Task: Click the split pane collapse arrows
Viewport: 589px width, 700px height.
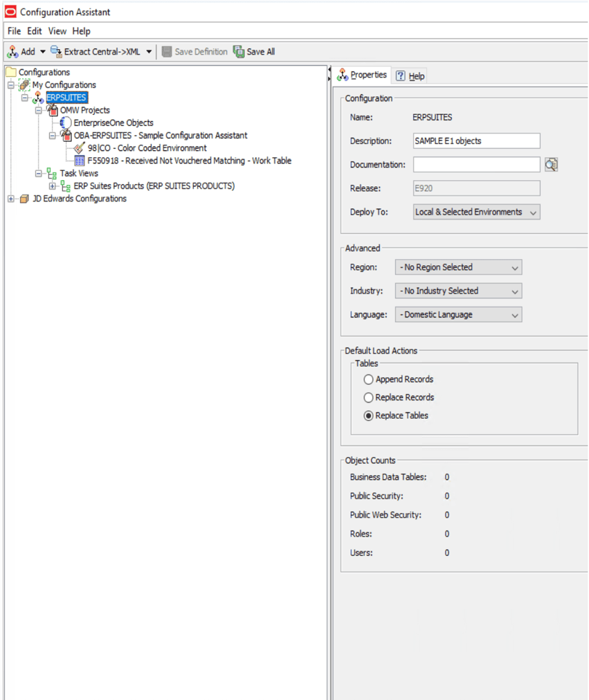Action: pyautogui.click(x=329, y=74)
